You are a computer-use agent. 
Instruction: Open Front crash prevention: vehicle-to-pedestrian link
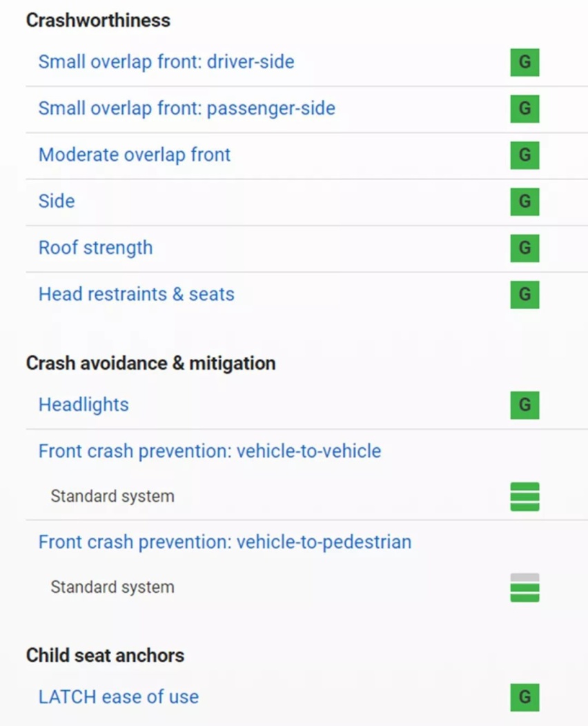pos(225,542)
